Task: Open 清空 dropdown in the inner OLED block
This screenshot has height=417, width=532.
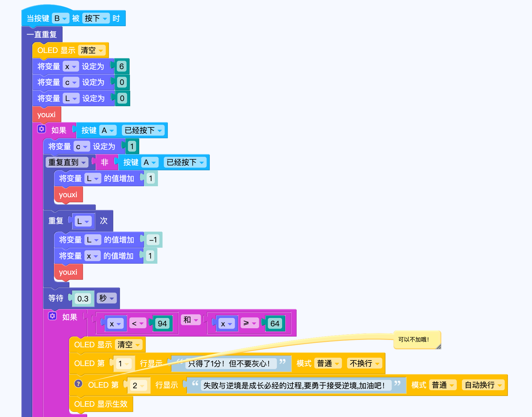Action: 129,345
